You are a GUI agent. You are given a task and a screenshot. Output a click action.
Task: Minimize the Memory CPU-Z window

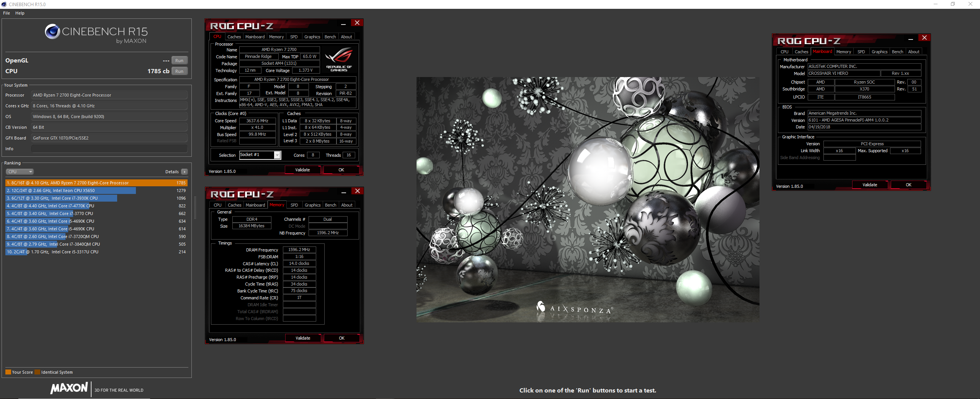point(344,192)
